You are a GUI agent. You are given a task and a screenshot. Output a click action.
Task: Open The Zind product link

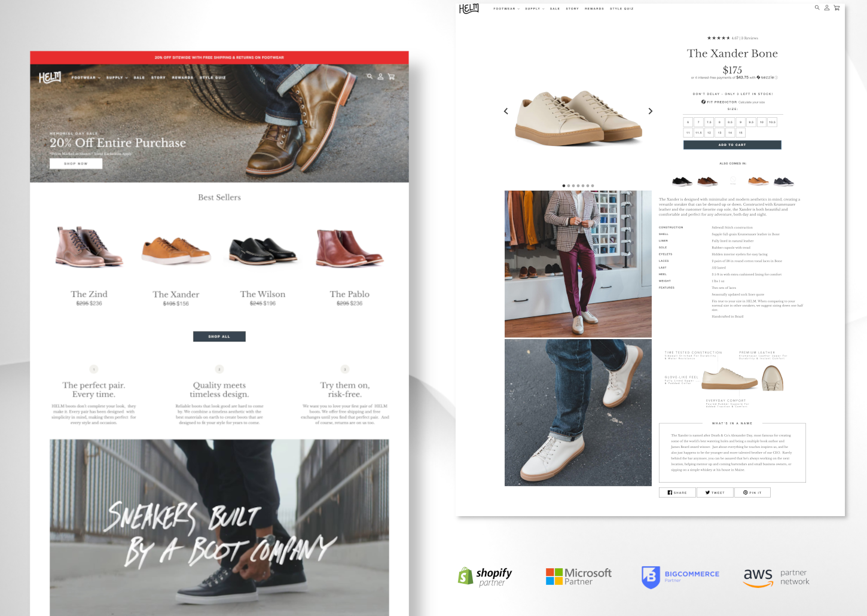89,294
